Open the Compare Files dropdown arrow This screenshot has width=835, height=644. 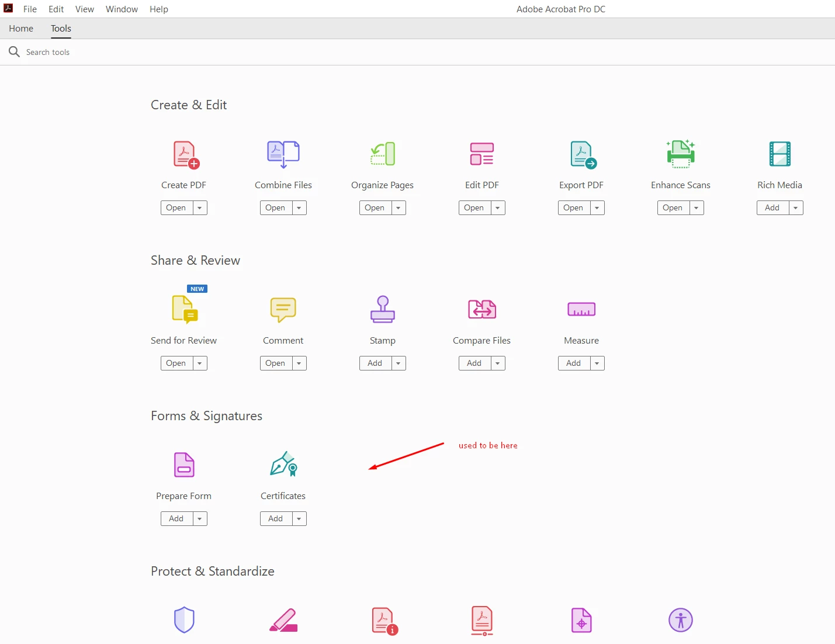pyautogui.click(x=498, y=363)
